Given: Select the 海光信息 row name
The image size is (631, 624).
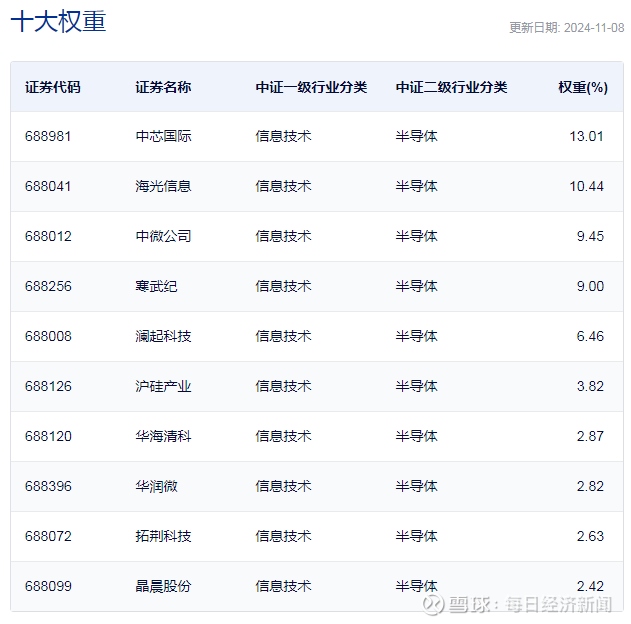Looking at the screenshot, I should (163, 186).
